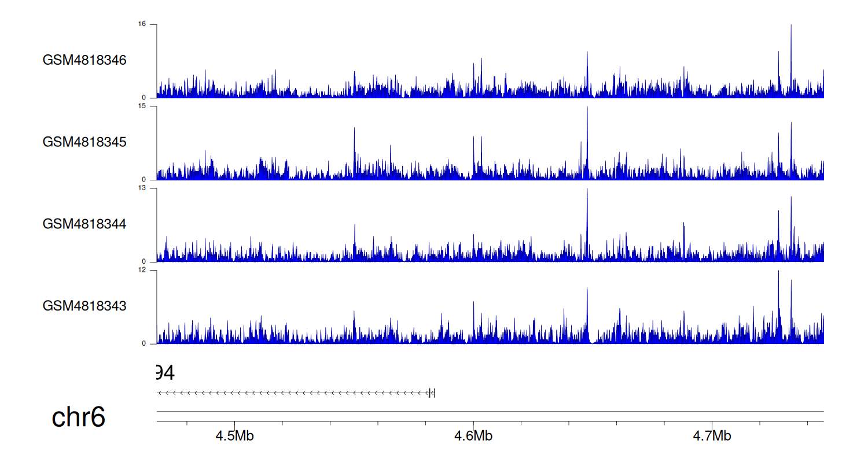Screen dimensions: 868x451
Task: Click the y-axis maximum value 13
Action: [x=142, y=188]
